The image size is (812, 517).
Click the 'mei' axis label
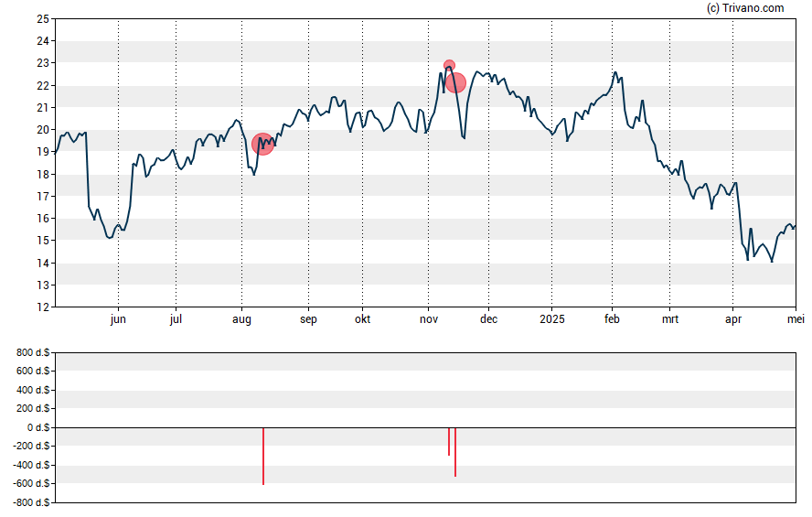(796, 319)
